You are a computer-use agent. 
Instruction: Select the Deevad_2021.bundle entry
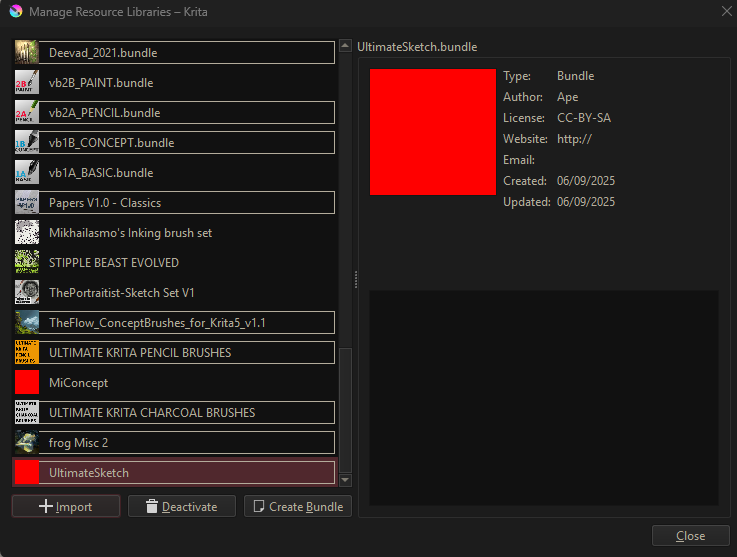pos(174,52)
